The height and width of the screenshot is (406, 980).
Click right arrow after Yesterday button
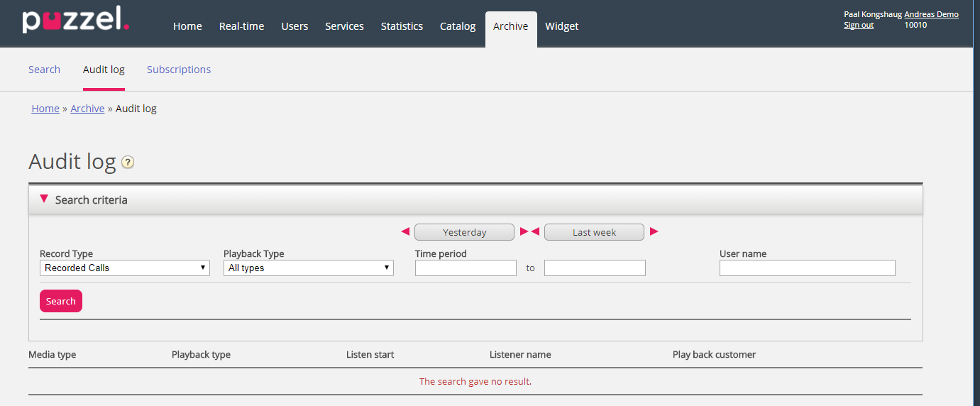coord(524,232)
